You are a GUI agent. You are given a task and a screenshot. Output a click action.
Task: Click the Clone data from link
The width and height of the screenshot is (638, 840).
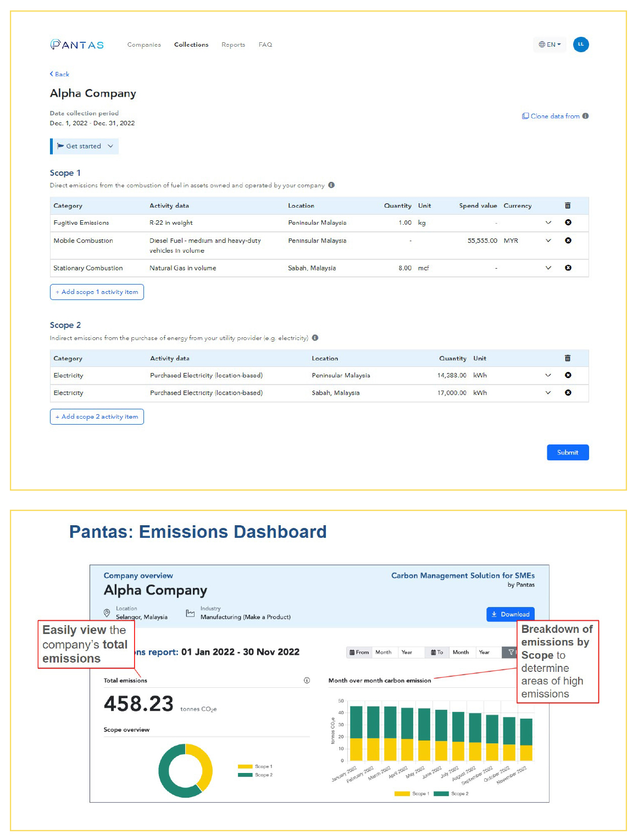click(551, 116)
